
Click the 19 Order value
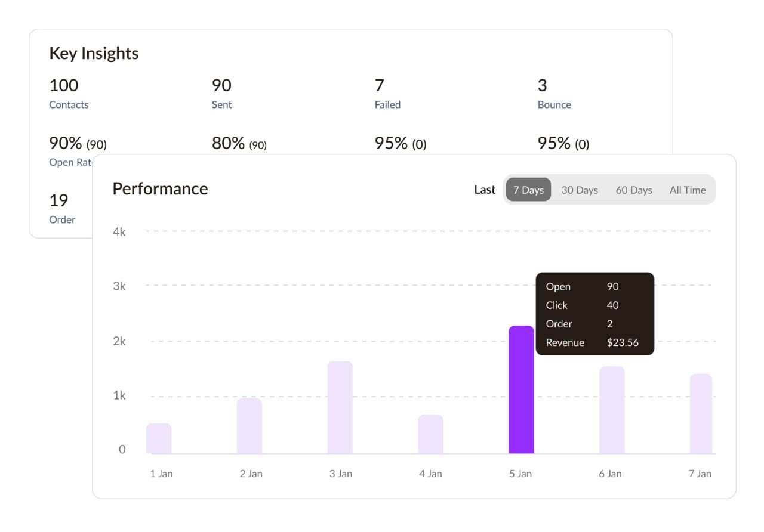pos(58,200)
